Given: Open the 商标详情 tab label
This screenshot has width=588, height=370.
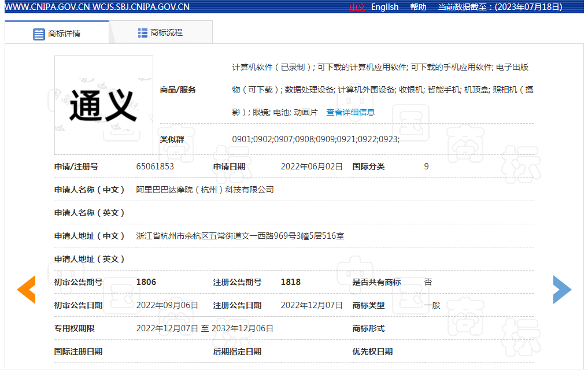Looking at the screenshot, I should [64, 34].
